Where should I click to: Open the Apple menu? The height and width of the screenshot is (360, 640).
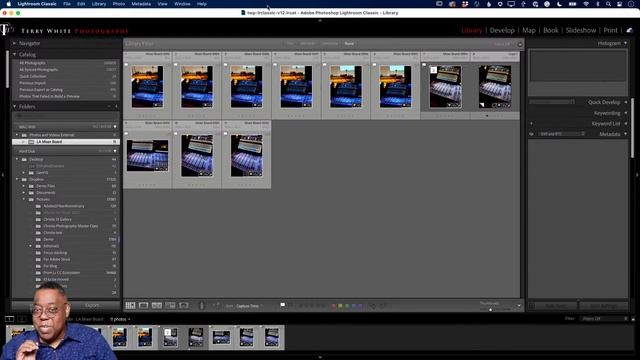[x=9, y=4]
